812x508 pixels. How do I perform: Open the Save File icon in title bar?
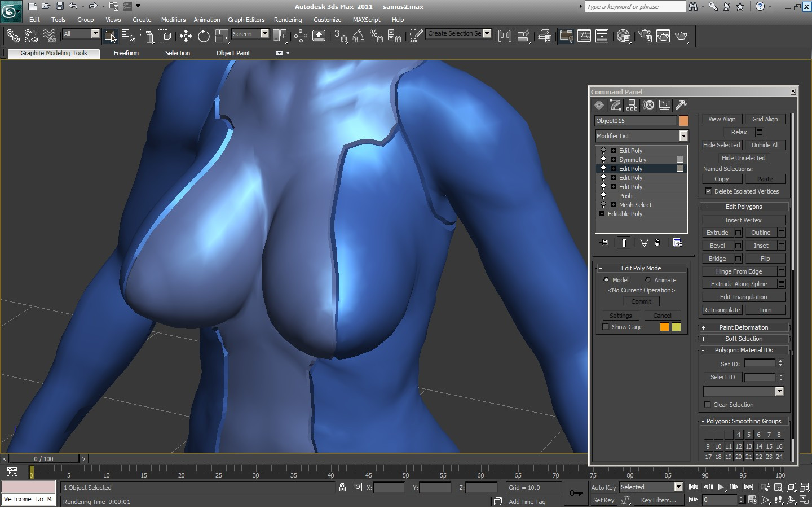coord(60,6)
